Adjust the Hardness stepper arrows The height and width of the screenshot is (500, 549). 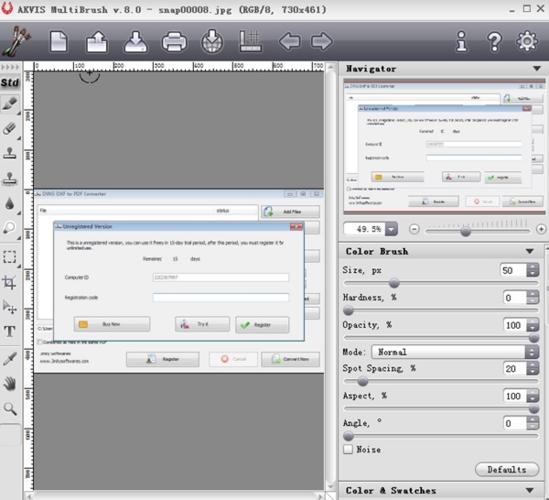[x=533, y=298]
